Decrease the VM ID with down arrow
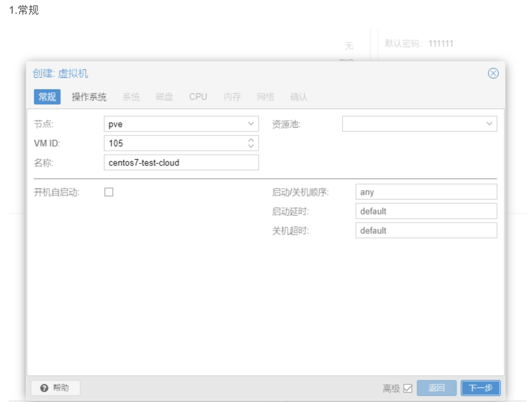 [x=251, y=146]
